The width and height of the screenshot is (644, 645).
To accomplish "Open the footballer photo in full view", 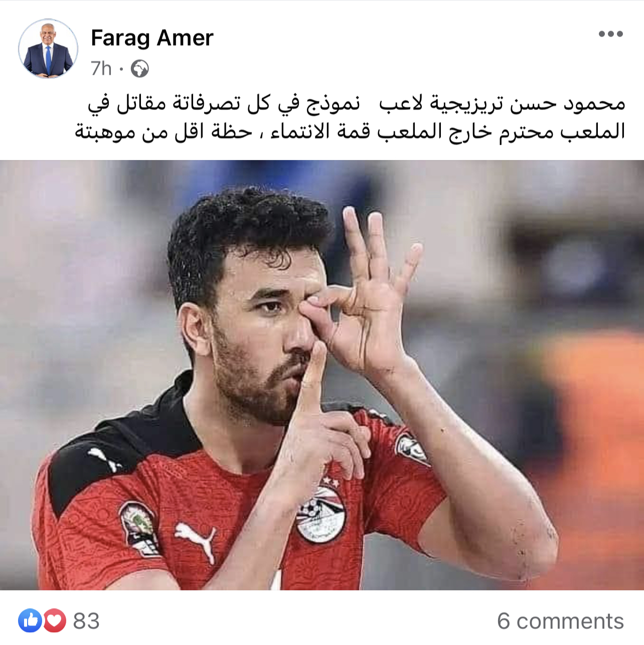I will coord(322,375).
